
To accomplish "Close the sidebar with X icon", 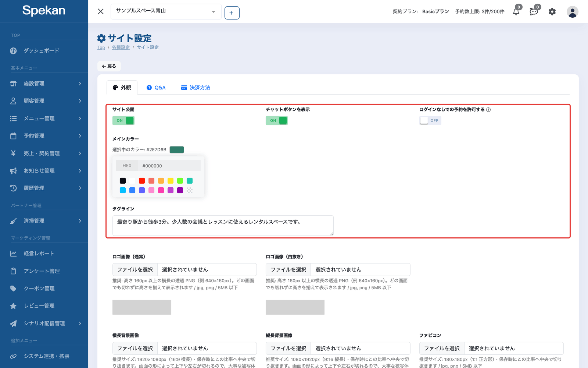I will click(101, 11).
